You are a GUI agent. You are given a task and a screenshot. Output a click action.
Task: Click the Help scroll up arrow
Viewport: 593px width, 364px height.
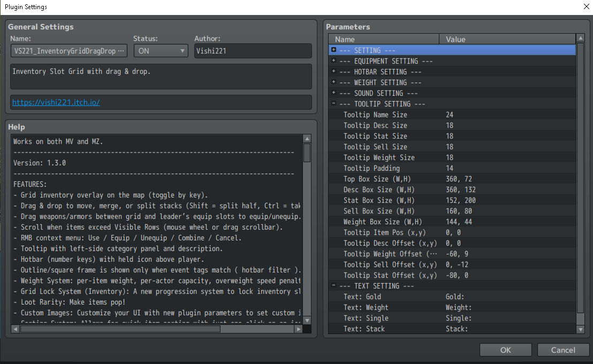pos(307,139)
